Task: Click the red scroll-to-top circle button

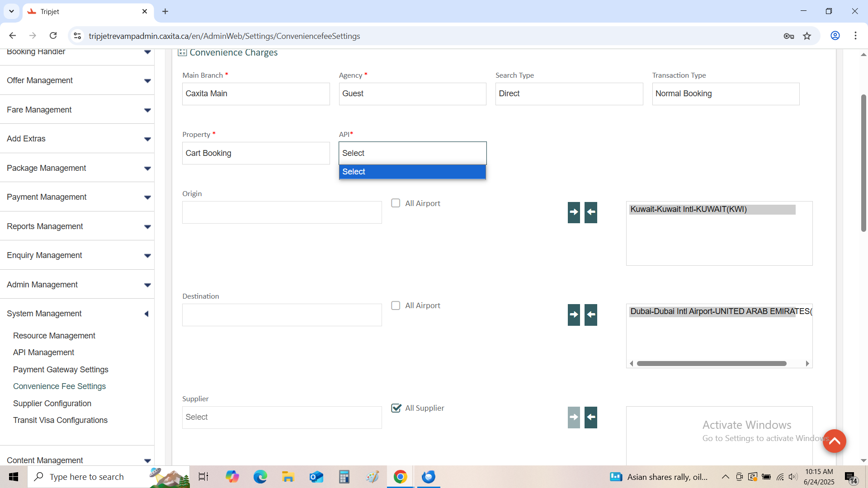Action: pyautogui.click(x=834, y=441)
